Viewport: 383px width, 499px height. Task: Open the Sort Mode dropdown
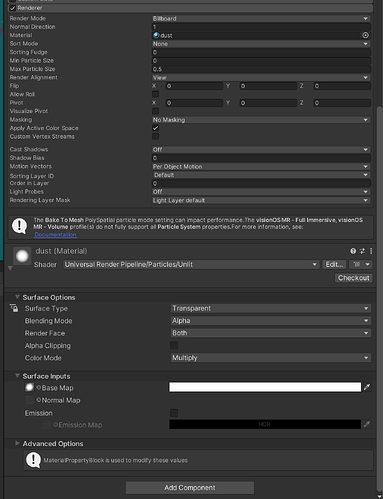tap(261, 44)
